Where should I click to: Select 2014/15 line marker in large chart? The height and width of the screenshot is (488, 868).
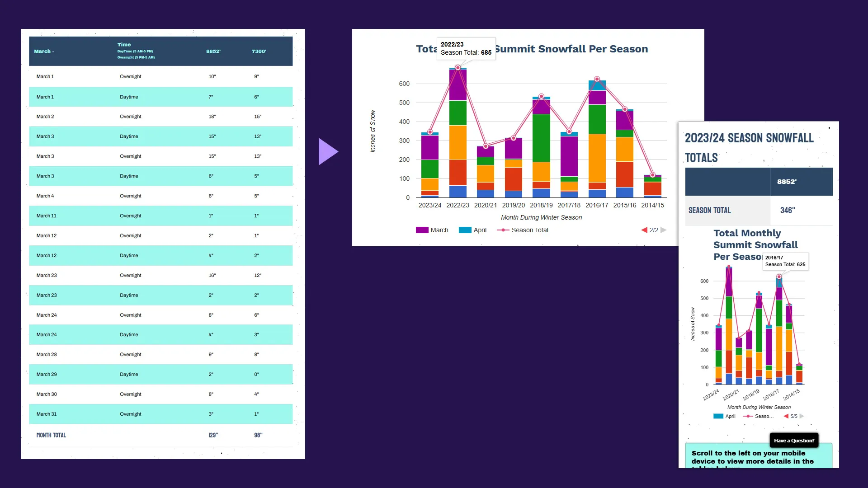[652, 175]
